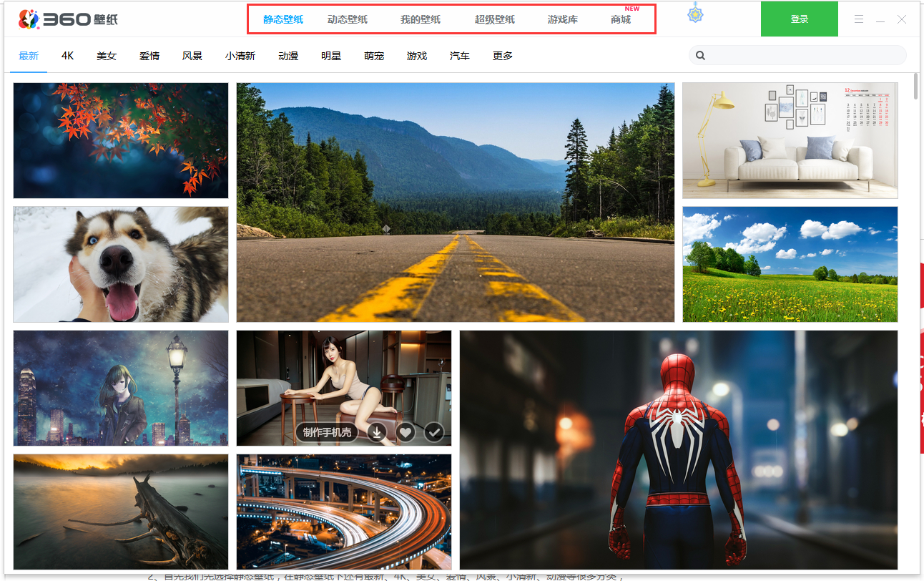Apply the wallpaper using the checkmark icon

click(434, 432)
